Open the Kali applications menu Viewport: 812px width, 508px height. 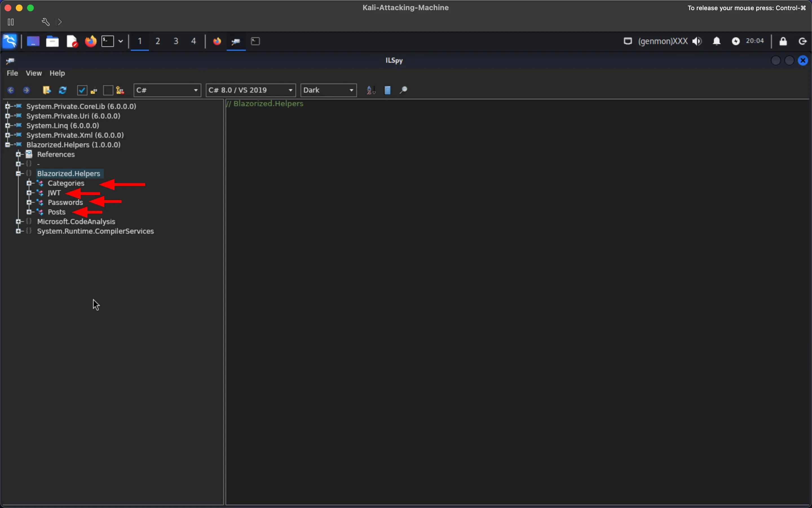[x=10, y=41]
